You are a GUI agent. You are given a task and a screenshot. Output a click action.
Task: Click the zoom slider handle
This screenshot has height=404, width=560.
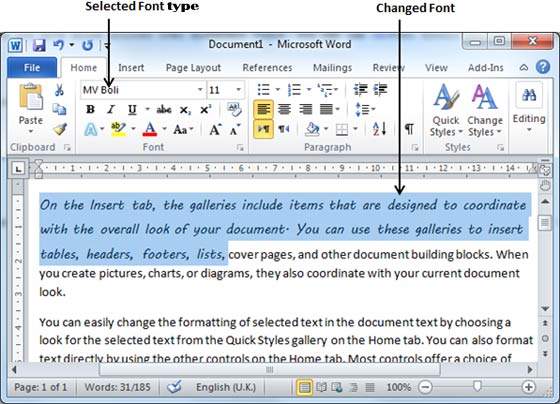477,386
